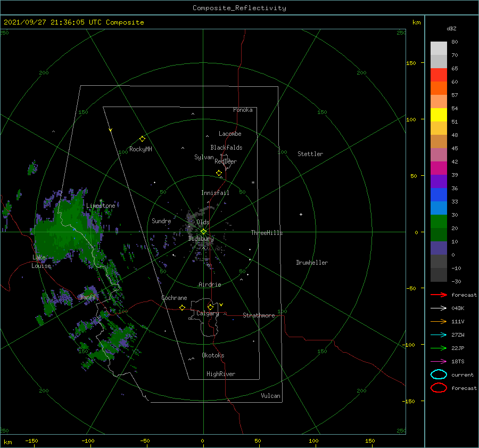Viewport: 479px width, 448px height.
Task: Click the Composite_Reflectivity title text
Action: tap(240, 8)
